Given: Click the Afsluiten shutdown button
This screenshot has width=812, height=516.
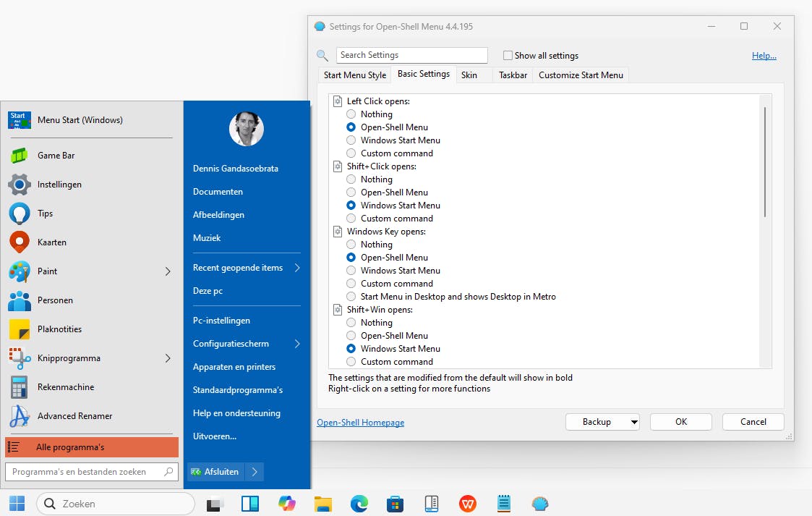Looking at the screenshot, I should 215,471.
